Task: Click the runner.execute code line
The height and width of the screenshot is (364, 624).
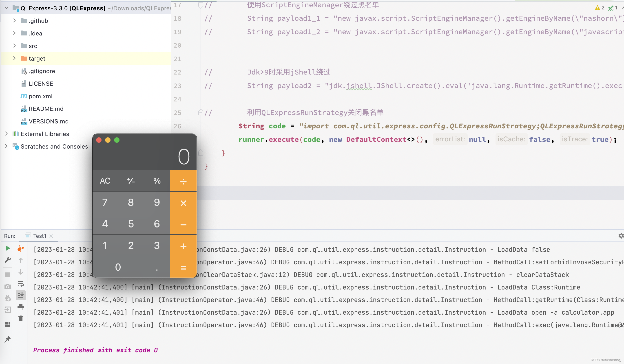Action: (x=428, y=140)
